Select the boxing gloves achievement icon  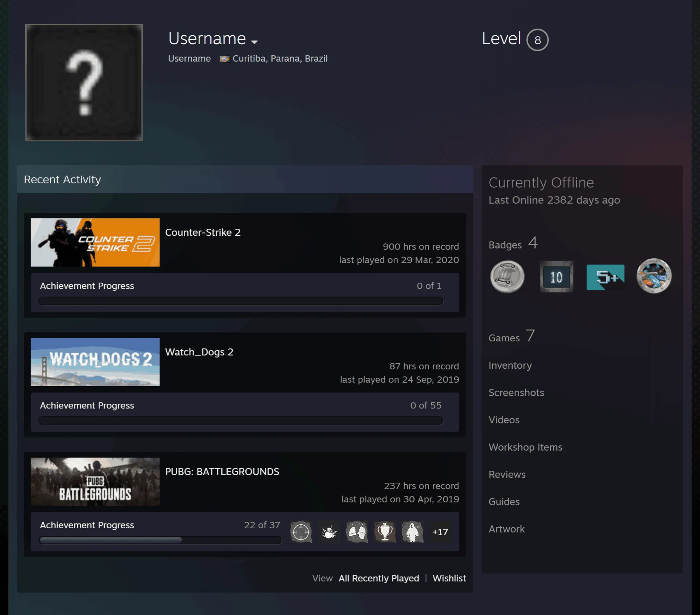357,532
